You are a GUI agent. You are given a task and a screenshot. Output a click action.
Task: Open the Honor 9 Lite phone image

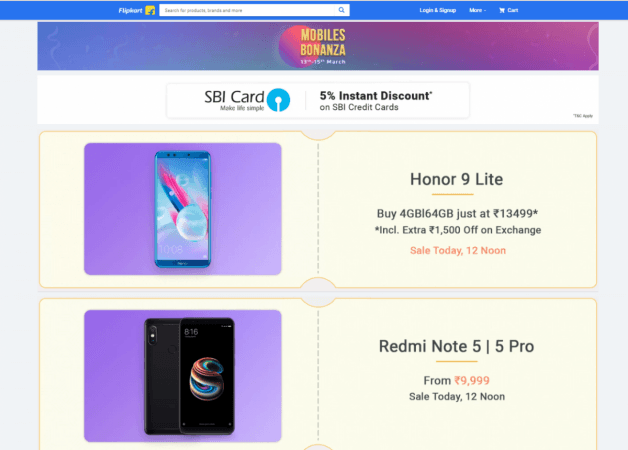pos(183,209)
